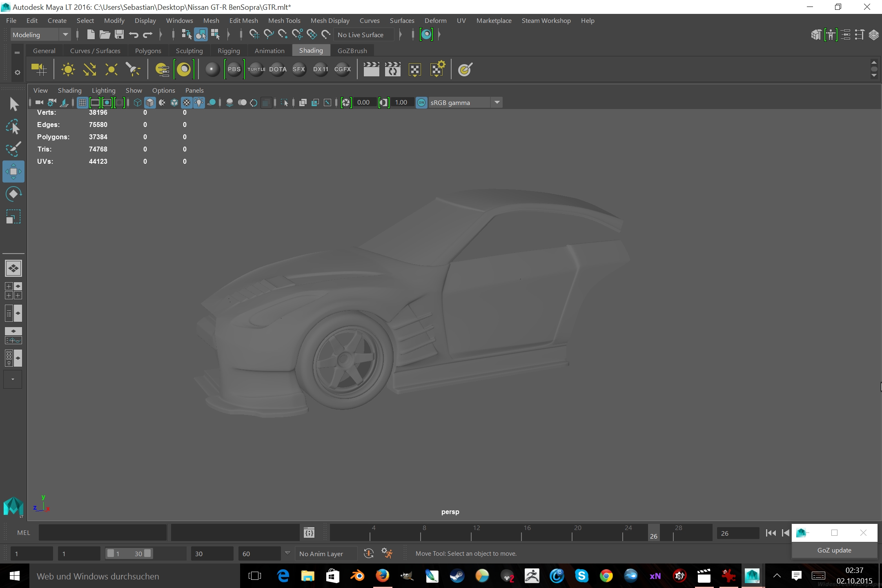Image resolution: width=882 pixels, height=588 pixels.
Task: Toggle viewport grid display
Action: (82, 102)
